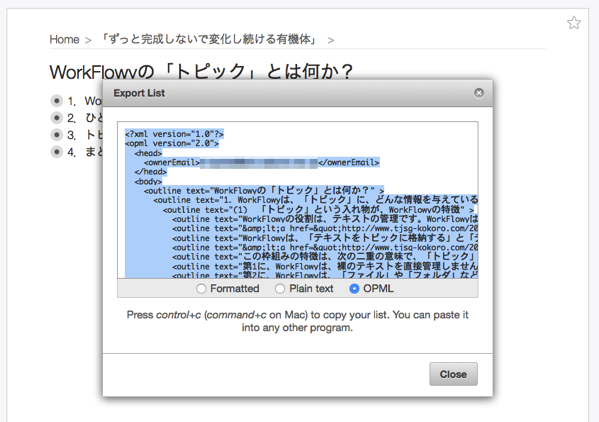This screenshot has height=422, width=599.
Task: Click outline line "WorkFlowyの役割は、テキストの管理です"
Action: (325, 219)
